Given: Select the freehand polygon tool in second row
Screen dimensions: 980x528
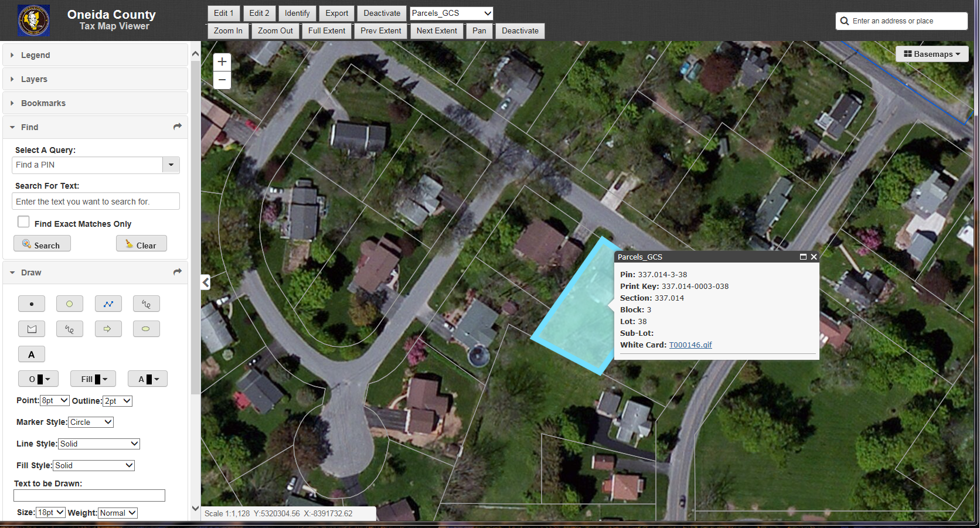Looking at the screenshot, I should 70,329.
